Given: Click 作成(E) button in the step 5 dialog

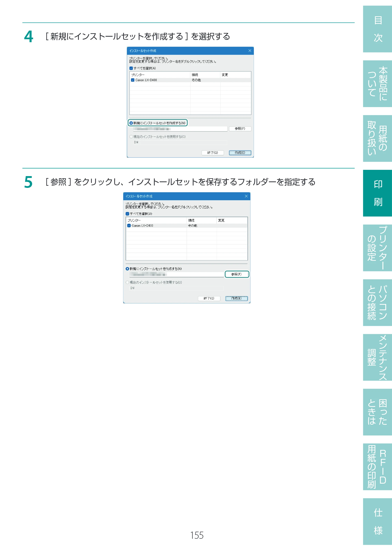Looking at the screenshot, I should click(x=236, y=298).
